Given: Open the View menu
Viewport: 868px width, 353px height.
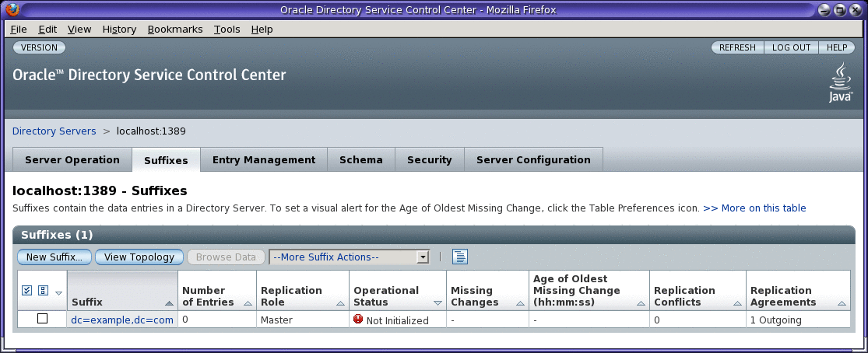Looking at the screenshot, I should 79,30.
